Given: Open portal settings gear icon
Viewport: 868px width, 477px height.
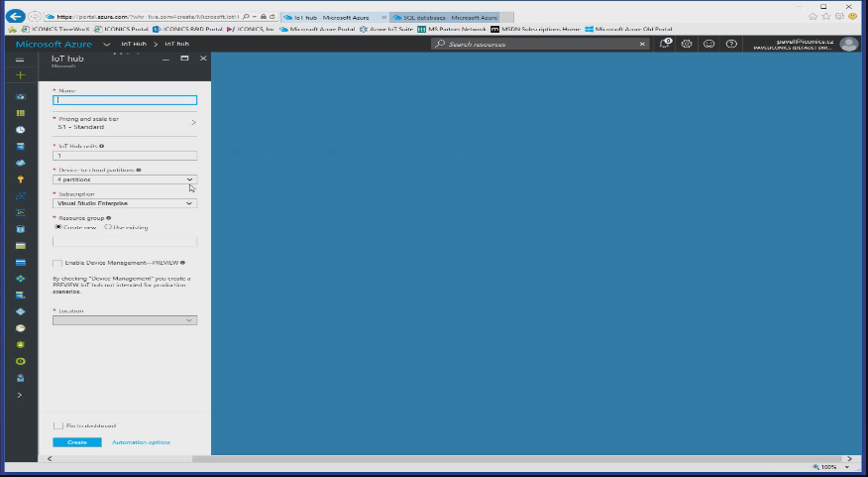Looking at the screenshot, I should click(687, 44).
